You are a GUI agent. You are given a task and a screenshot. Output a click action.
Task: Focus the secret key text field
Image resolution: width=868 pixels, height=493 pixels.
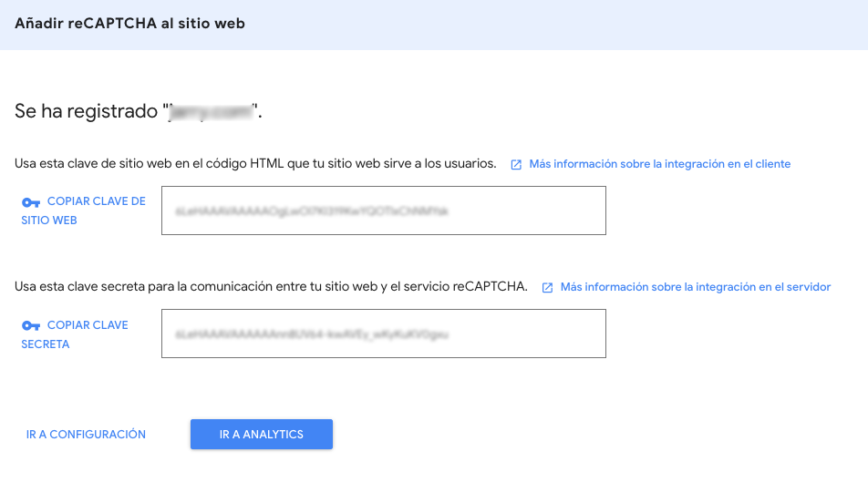point(384,334)
